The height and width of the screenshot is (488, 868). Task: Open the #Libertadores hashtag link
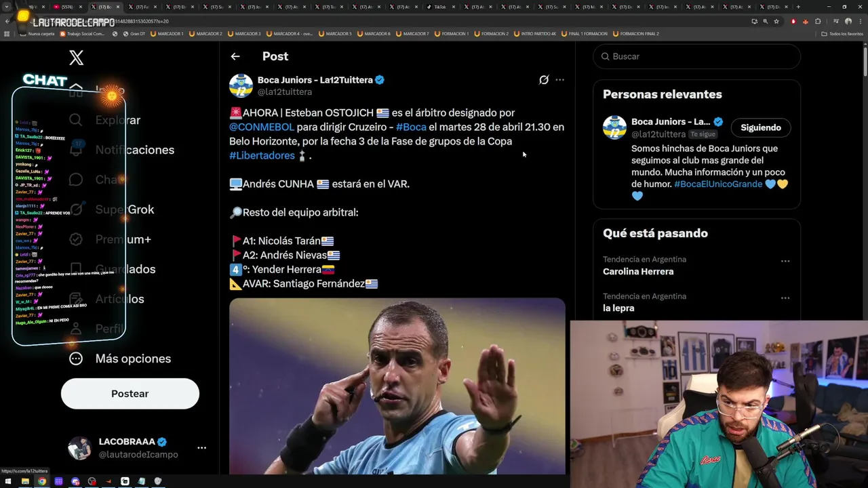tap(262, 155)
